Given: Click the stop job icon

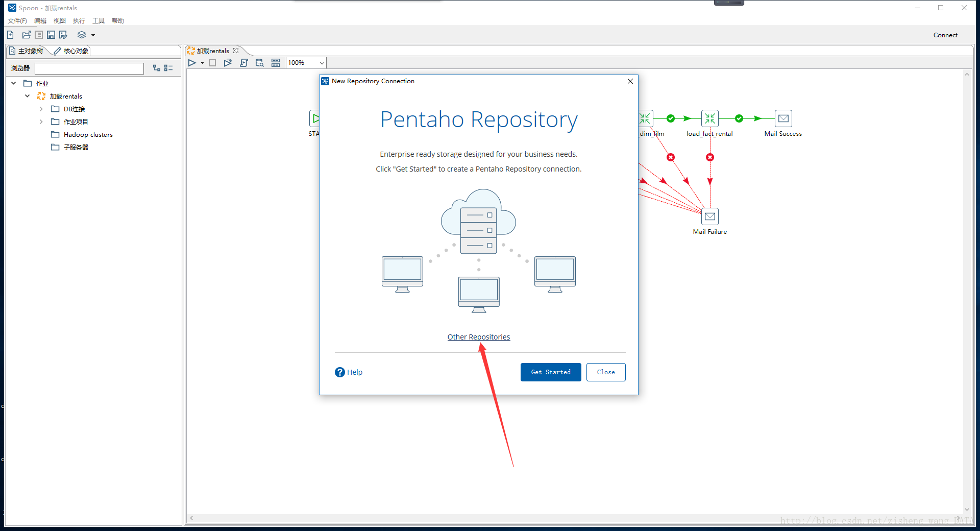Looking at the screenshot, I should pos(212,63).
